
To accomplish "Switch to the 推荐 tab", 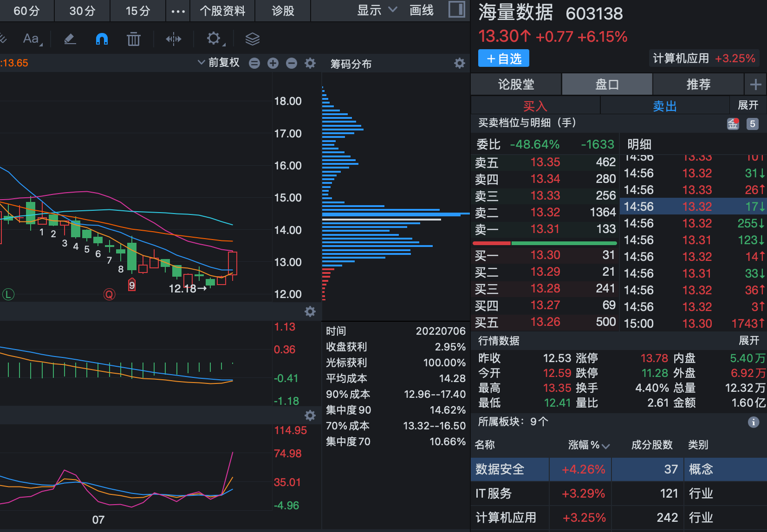I will pos(698,84).
